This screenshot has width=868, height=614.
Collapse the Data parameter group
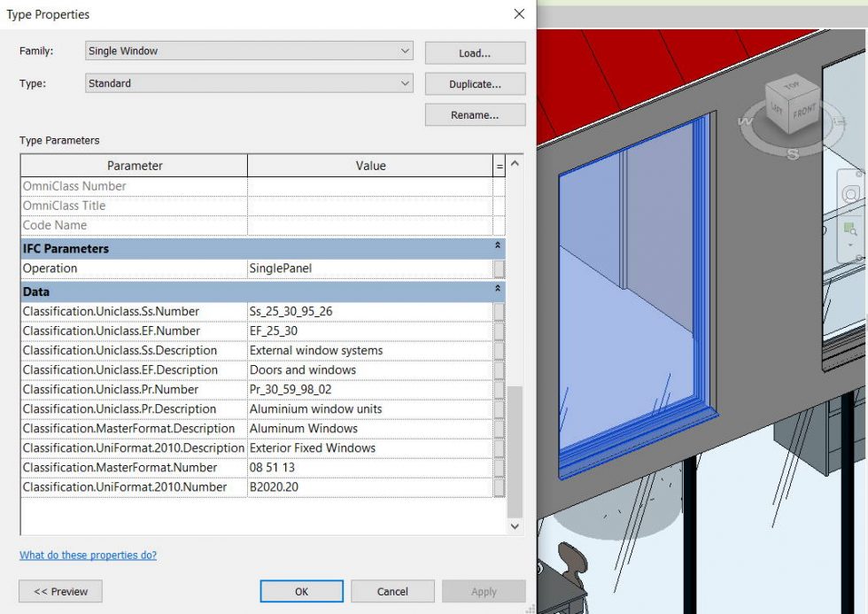coord(498,289)
